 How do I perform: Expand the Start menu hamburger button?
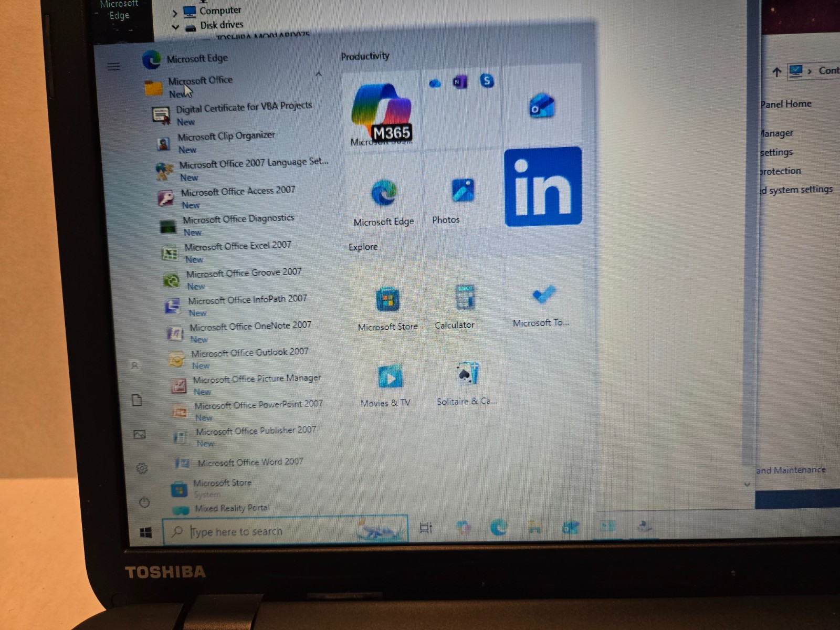113,67
